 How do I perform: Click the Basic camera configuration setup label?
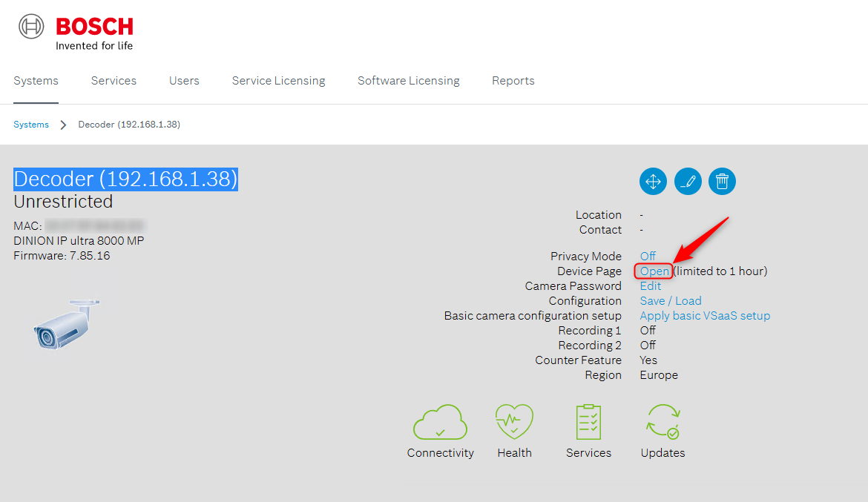click(533, 316)
